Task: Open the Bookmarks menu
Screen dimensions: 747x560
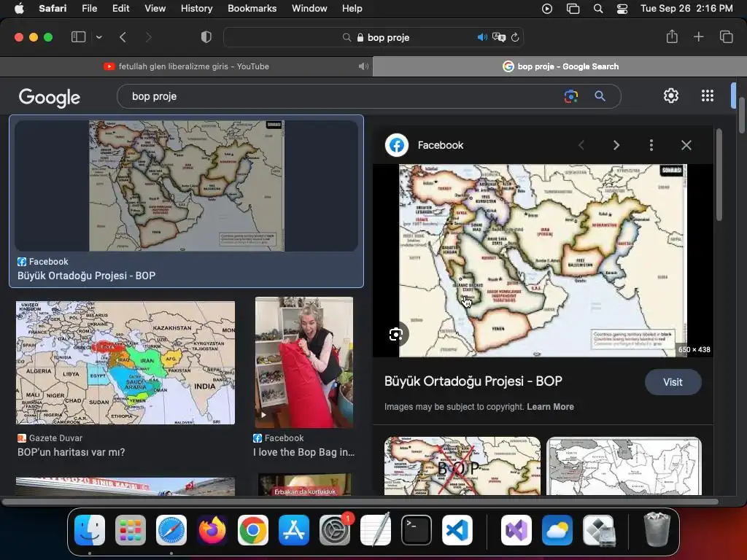Action: click(252, 9)
